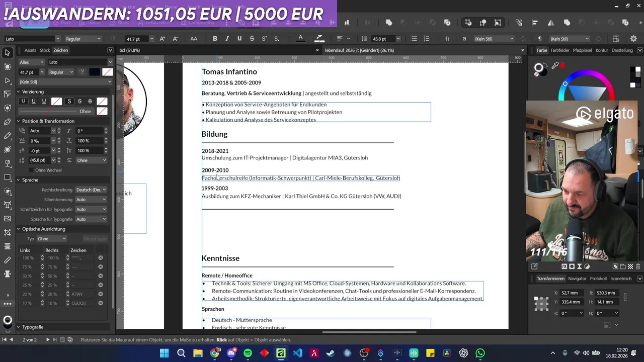Select the Pen tool
The image size is (644, 362).
(x=8, y=122)
